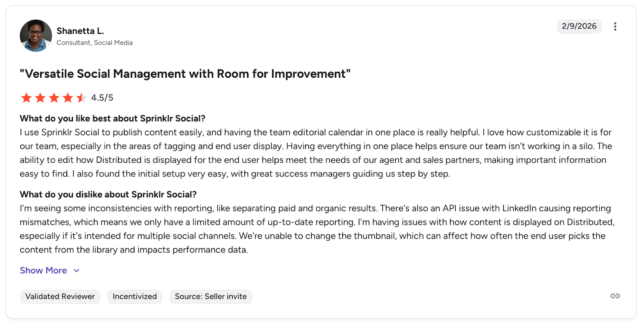Click the Show More link

coord(43,271)
